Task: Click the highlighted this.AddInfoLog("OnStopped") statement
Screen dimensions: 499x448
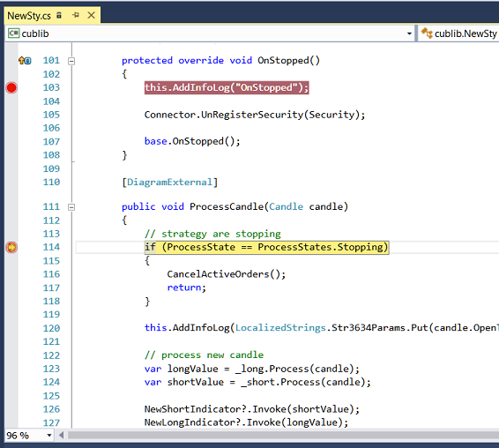Action: (227, 87)
